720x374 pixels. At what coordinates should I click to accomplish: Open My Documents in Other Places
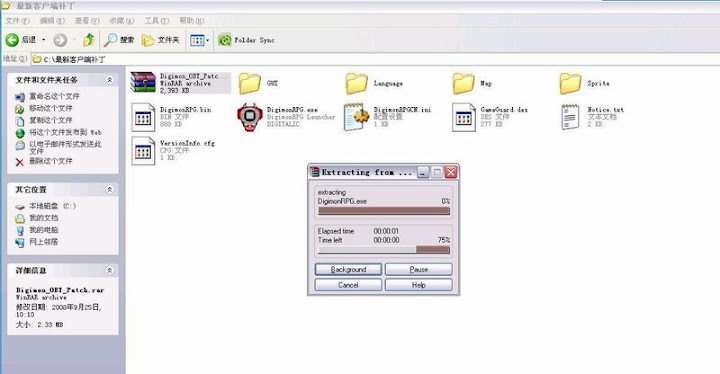44,218
